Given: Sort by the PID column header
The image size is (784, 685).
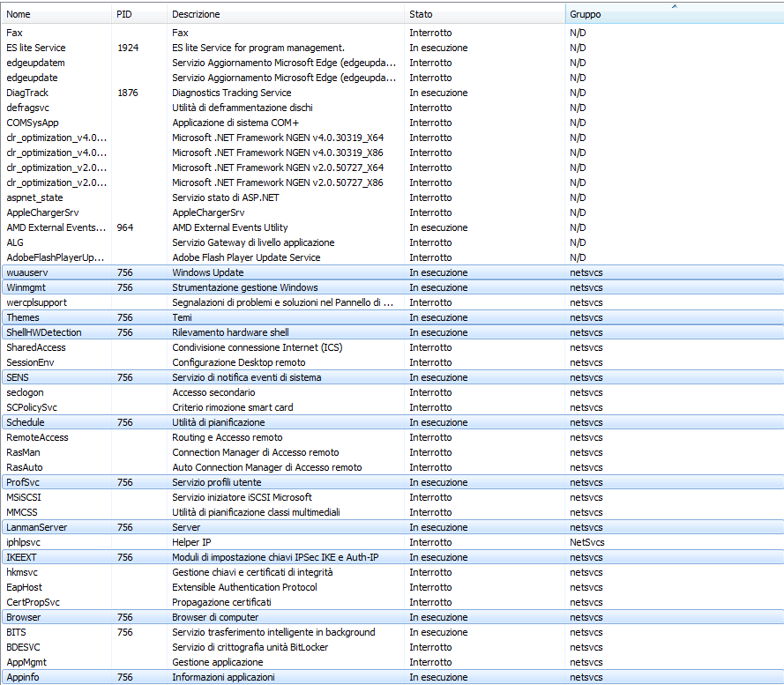Looking at the screenshot, I should [139, 14].
